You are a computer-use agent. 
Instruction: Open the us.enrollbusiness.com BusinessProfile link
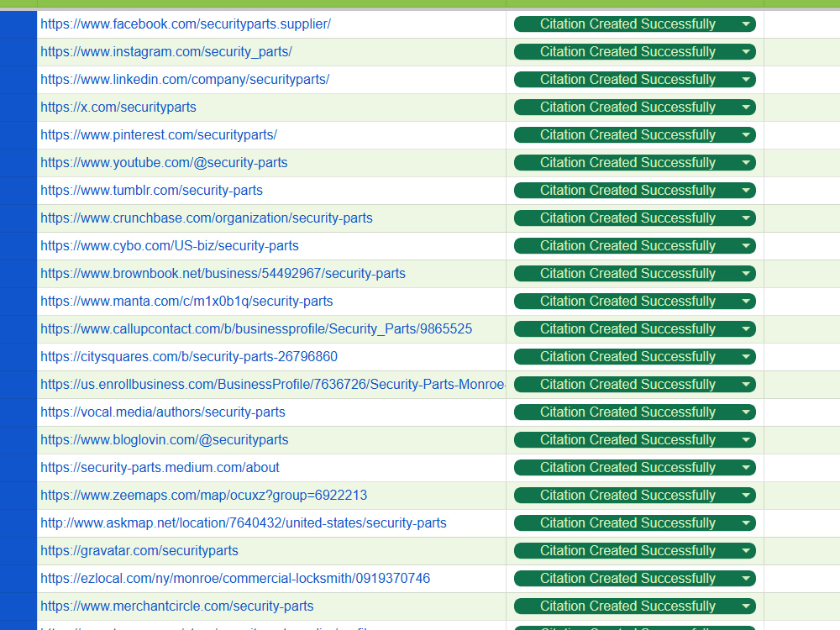(x=273, y=385)
